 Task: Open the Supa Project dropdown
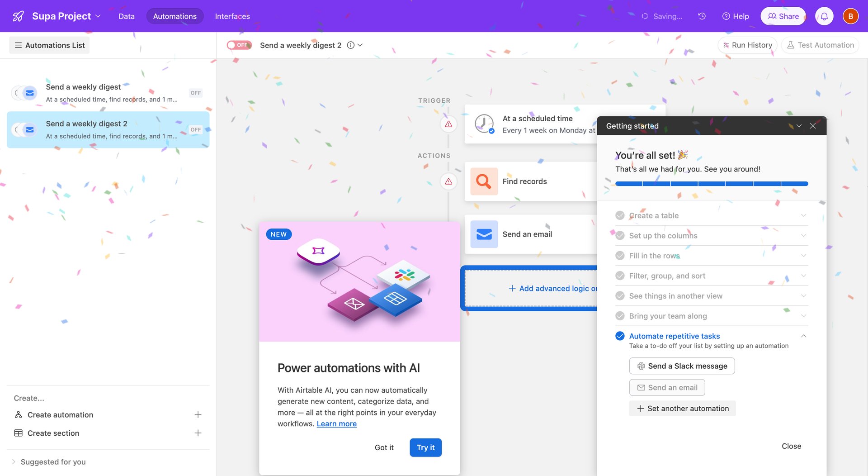tap(99, 16)
